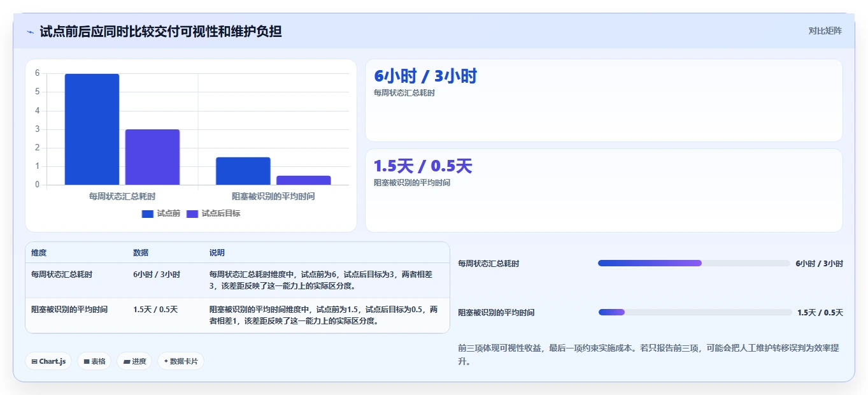This screenshot has width=868, height=395.
Task: Click the large 6小时 / 3小时 card value
Action: (425, 76)
